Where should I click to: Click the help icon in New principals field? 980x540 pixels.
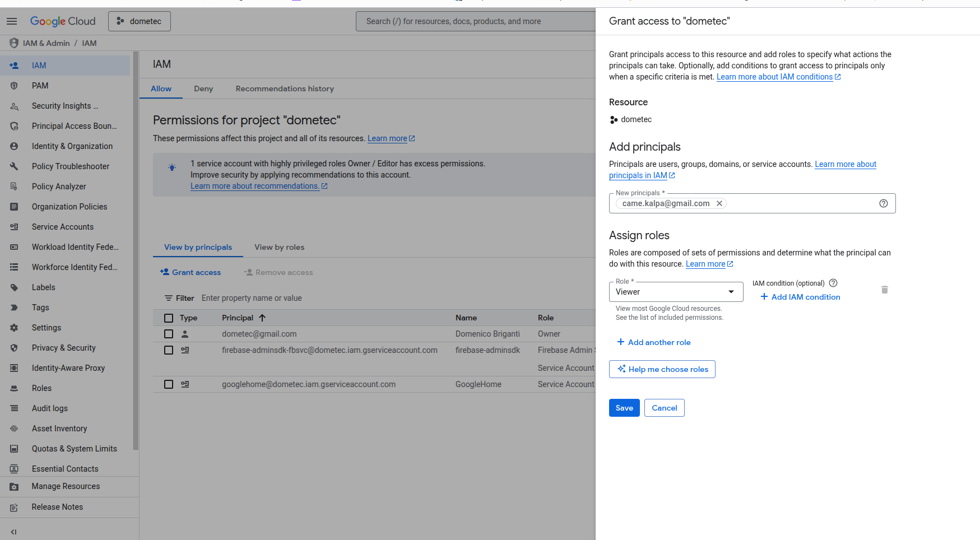click(x=883, y=203)
